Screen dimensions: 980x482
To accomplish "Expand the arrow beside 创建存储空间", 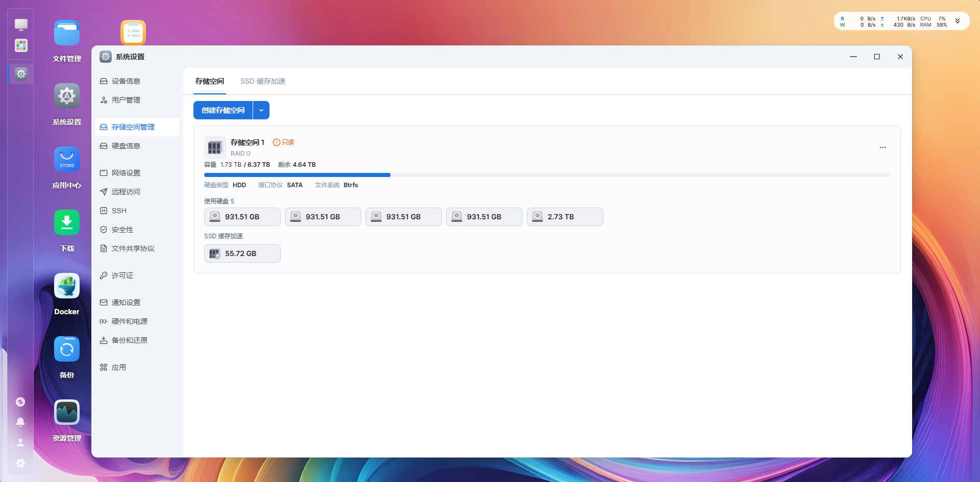I will pos(261,110).
